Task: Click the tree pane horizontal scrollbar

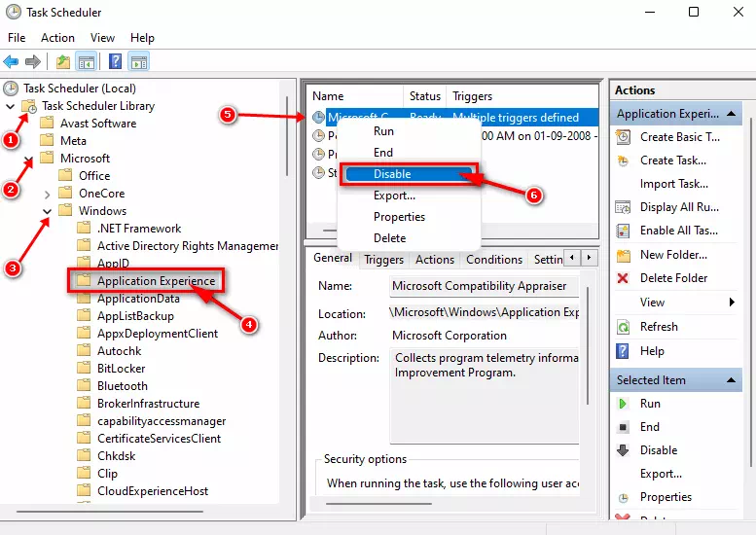Action: 109,512
